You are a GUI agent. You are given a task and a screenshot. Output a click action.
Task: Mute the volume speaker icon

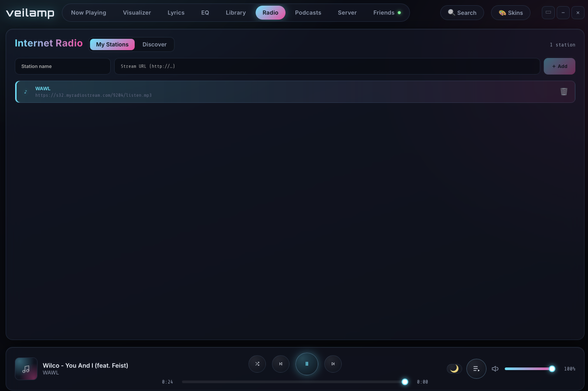click(x=495, y=369)
